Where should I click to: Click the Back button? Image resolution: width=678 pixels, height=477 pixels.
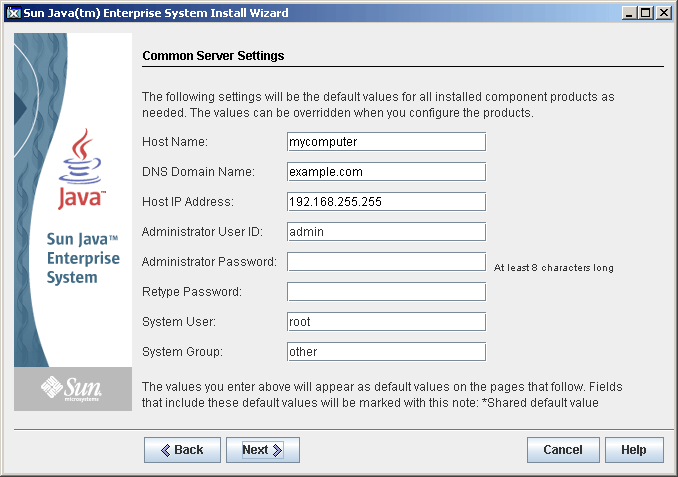pos(182,450)
